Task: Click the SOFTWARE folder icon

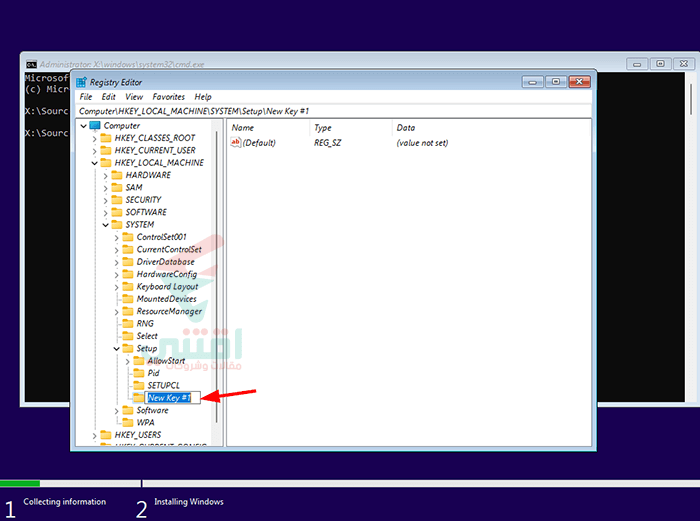Action: [x=117, y=212]
